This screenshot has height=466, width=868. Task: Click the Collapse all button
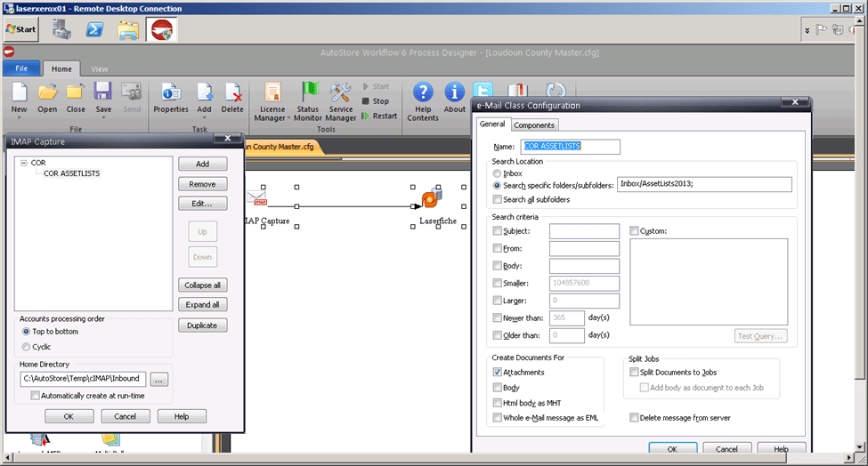point(203,285)
